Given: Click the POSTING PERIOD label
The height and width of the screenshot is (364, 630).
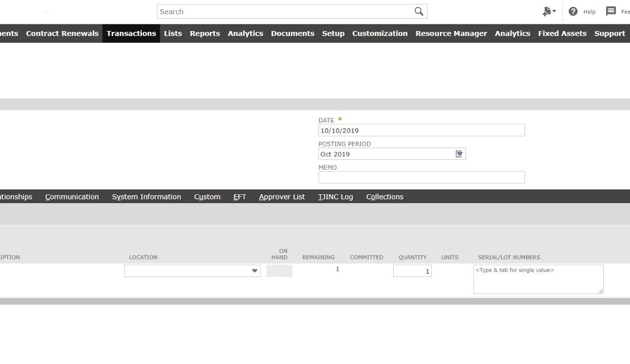Looking at the screenshot, I should 345,144.
